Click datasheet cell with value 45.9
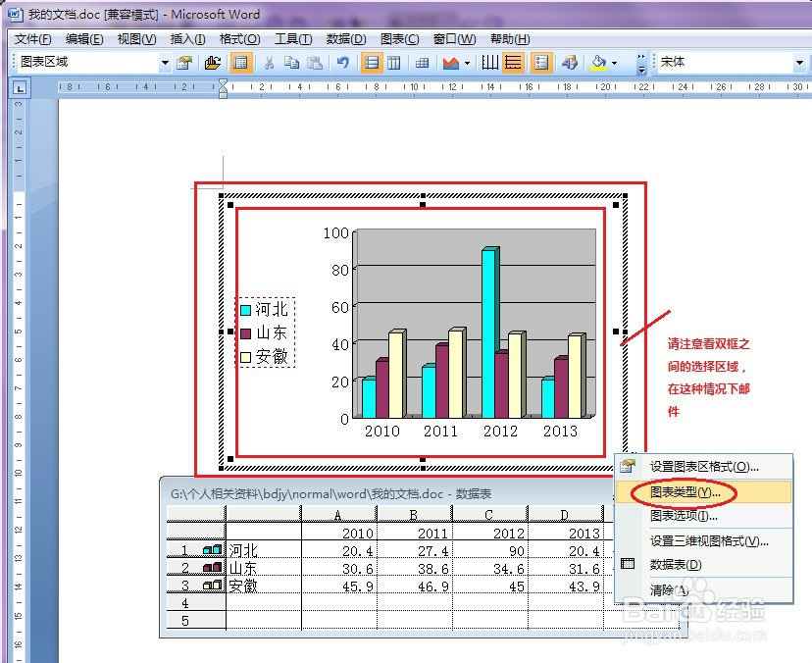 pos(338,586)
